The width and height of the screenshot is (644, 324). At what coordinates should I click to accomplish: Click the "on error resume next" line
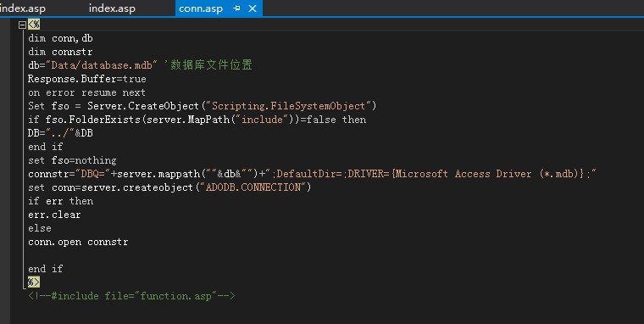coord(86,92)
